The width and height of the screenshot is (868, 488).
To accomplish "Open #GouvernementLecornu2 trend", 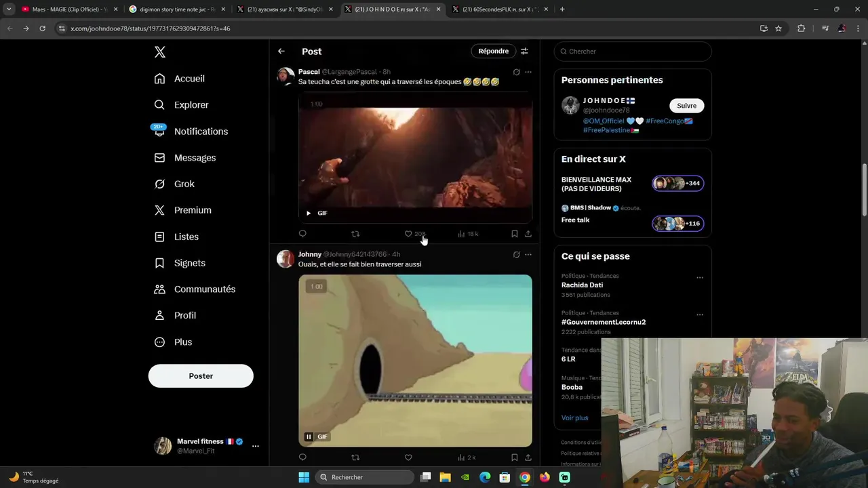I will click(x=604, y=323).
